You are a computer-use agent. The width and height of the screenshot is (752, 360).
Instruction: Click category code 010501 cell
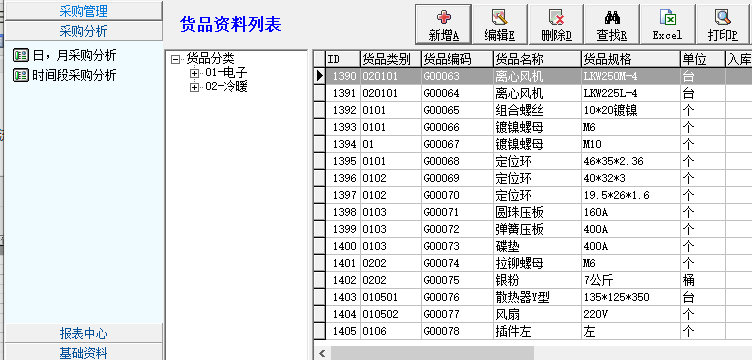[x=391, y=297]
